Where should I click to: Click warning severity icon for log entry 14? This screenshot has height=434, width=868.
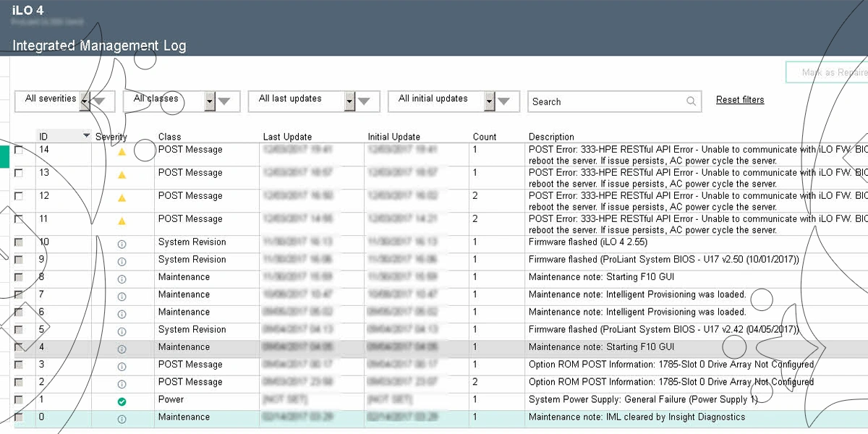(122, 152)
